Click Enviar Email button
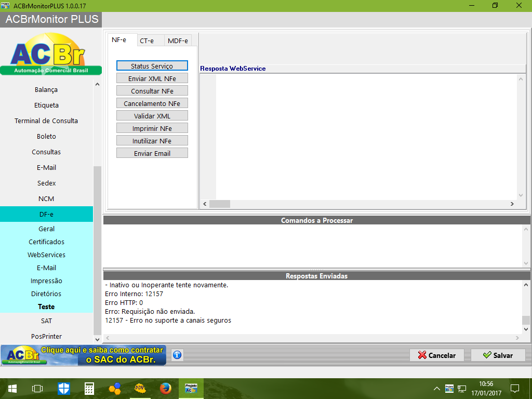This screenshot has height=399, width=532. tap(152, 153)
